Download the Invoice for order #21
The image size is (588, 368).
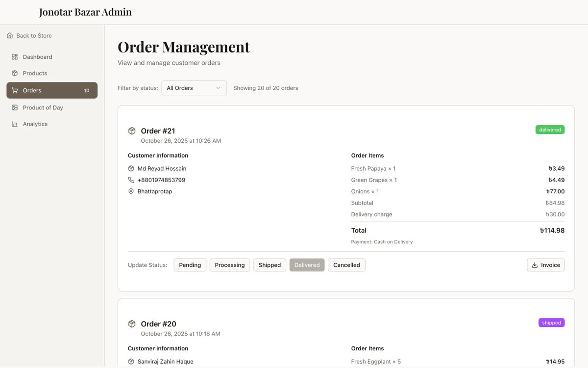tap(546, 265)
